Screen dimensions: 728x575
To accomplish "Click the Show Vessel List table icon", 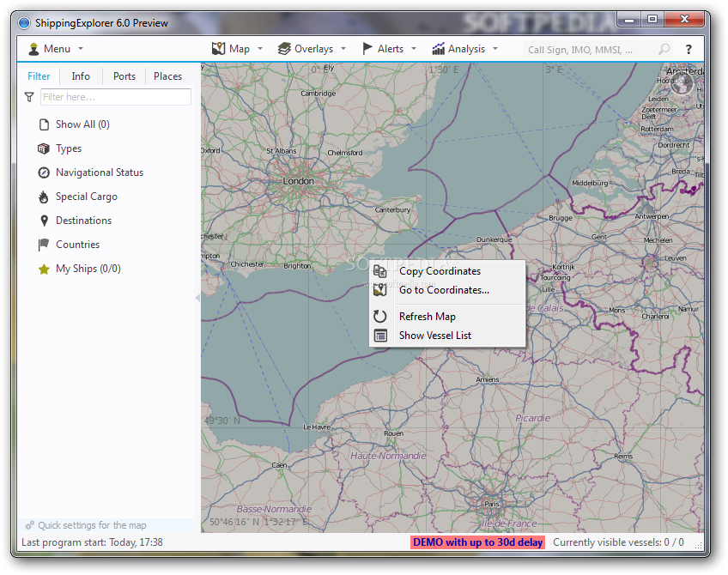I will 380,335.
